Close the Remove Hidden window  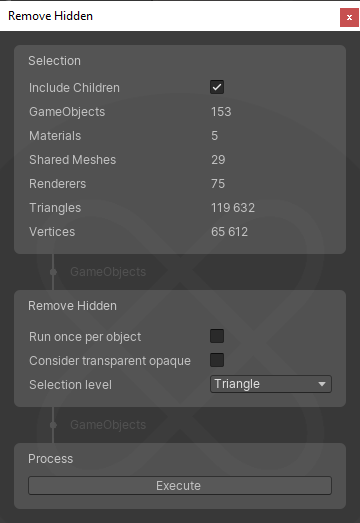349,17
